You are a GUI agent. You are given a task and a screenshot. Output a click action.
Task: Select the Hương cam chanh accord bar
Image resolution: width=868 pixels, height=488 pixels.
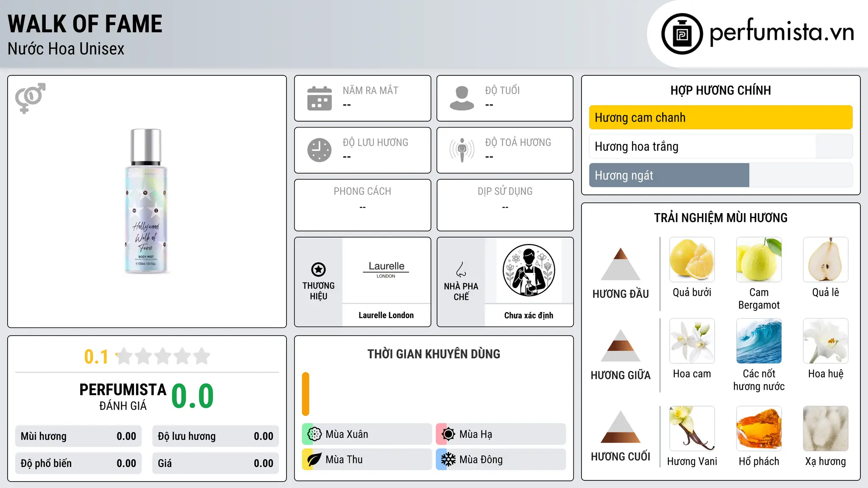(721, 117)
